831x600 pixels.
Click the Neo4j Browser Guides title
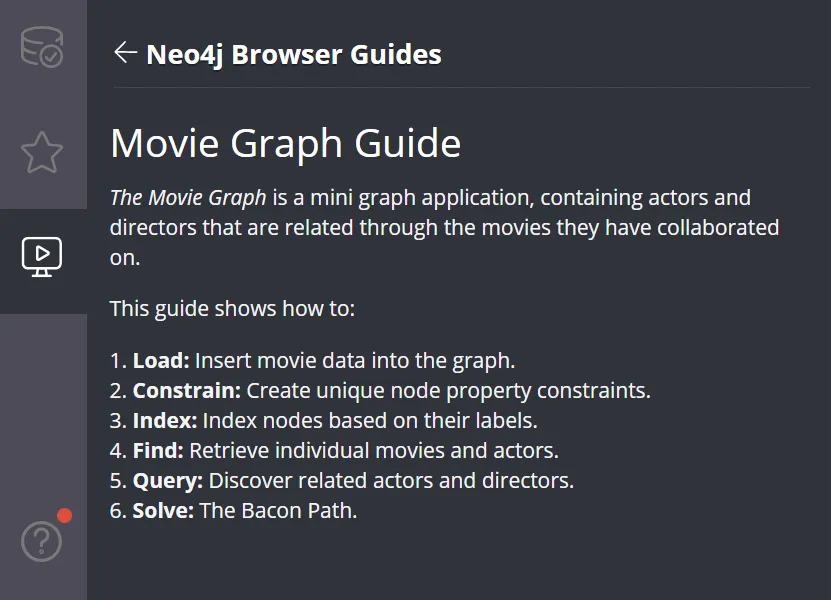tap(293, 54)
